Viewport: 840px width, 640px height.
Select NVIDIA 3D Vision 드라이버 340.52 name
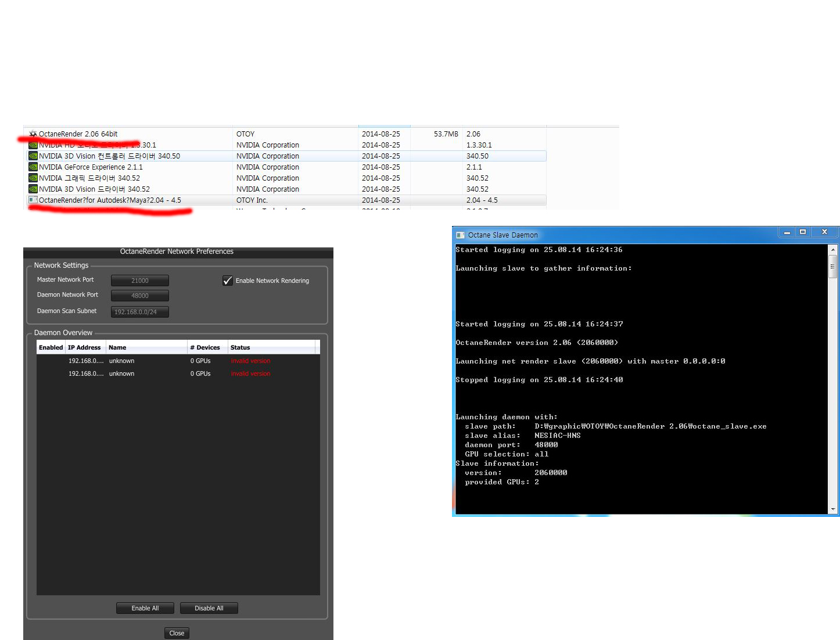pyautogui.click(x=95, y=189)
